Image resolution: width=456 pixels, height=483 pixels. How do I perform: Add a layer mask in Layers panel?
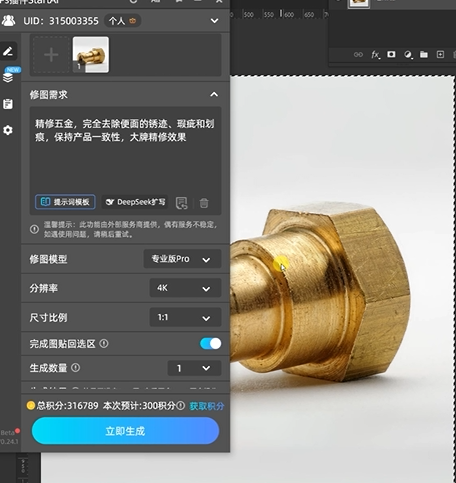coord(391,54)
